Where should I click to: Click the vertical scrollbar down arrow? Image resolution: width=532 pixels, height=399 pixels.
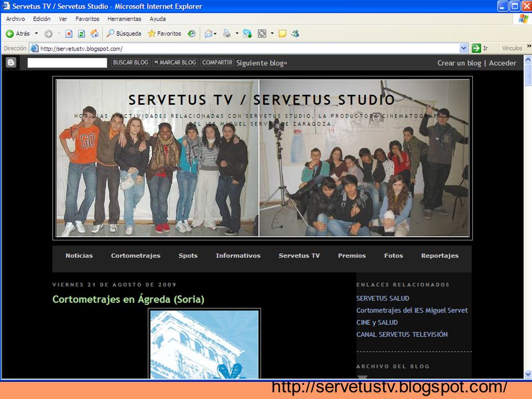click(528, 374)
